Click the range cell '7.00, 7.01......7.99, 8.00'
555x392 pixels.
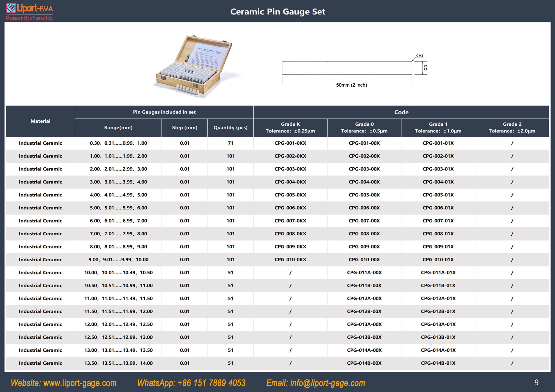[118, 234]
